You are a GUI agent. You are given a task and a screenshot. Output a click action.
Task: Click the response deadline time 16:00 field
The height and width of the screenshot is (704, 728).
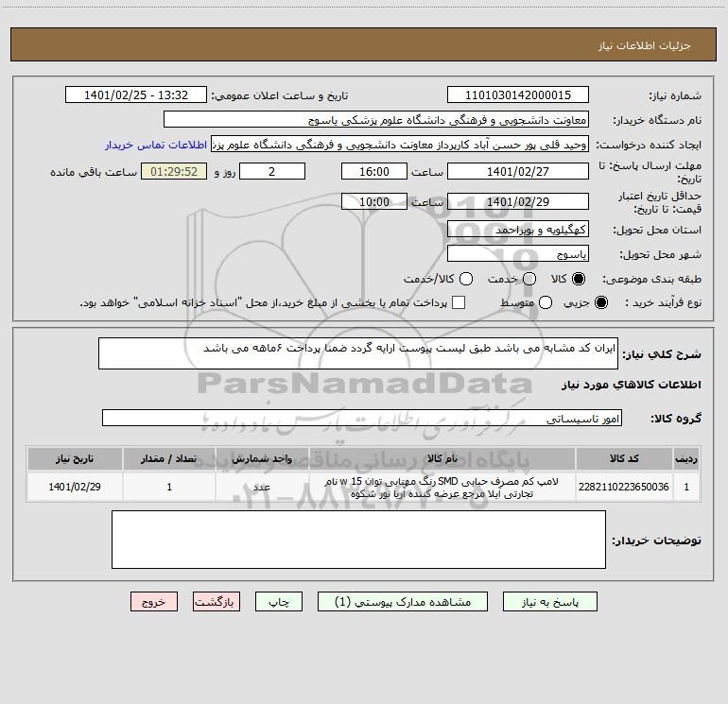[x=374, y=171]
